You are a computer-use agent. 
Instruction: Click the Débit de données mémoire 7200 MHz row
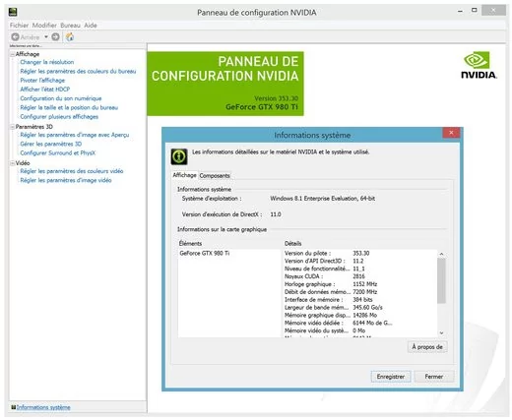(x=331, y=292)
